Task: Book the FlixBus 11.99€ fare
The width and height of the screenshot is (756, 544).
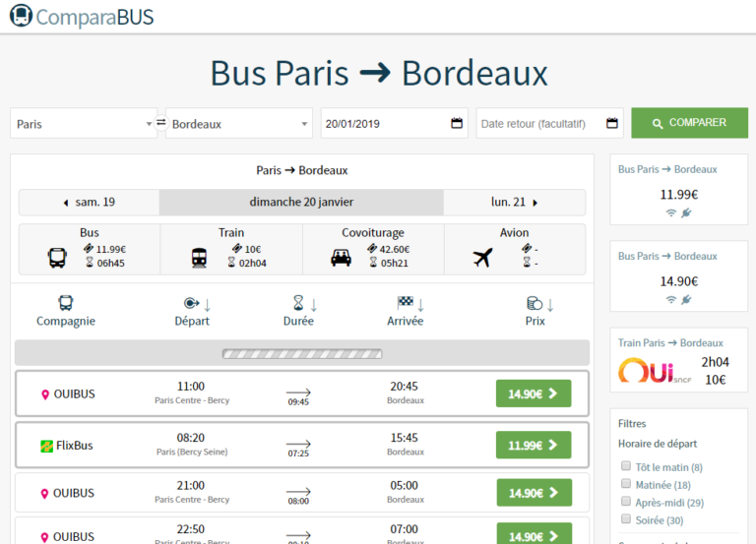Action: tap(534, 446)
